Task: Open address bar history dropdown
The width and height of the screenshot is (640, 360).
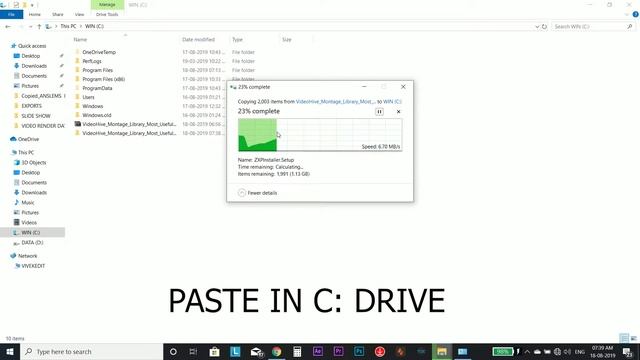Action: click(537, 27)
